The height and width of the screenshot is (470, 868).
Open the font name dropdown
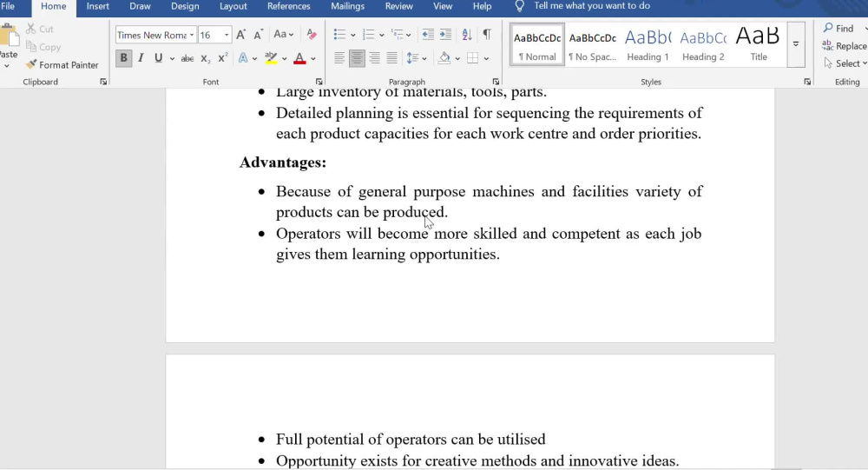[x=192, y=35]
